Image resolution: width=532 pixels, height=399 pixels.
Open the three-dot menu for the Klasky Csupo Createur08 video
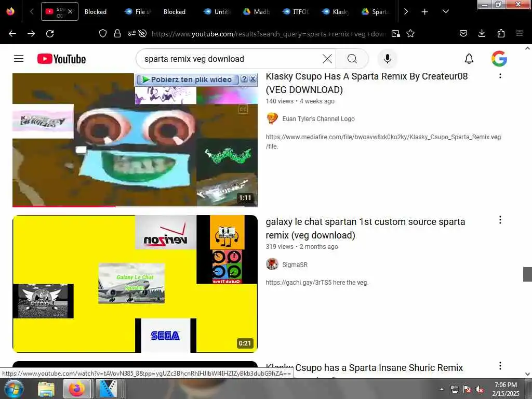[x=500, y=75]
